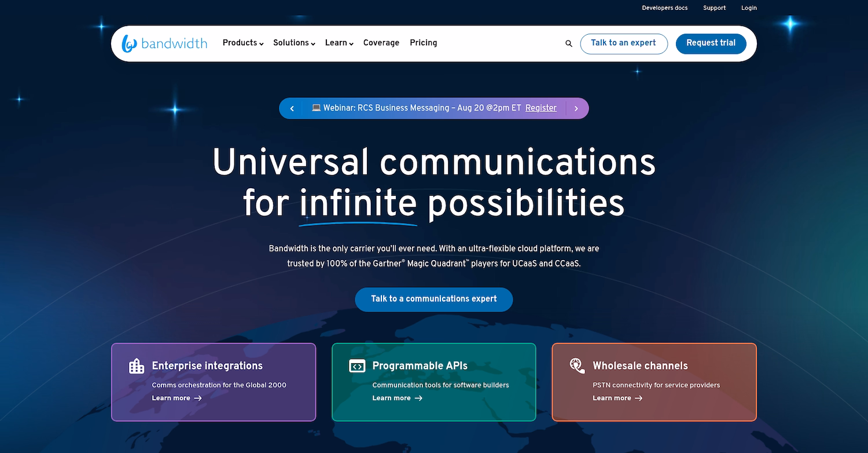
Task: Click arrow beside Wholesale channels Learn more
Action: pyautogui.click(x=639, y=399)
